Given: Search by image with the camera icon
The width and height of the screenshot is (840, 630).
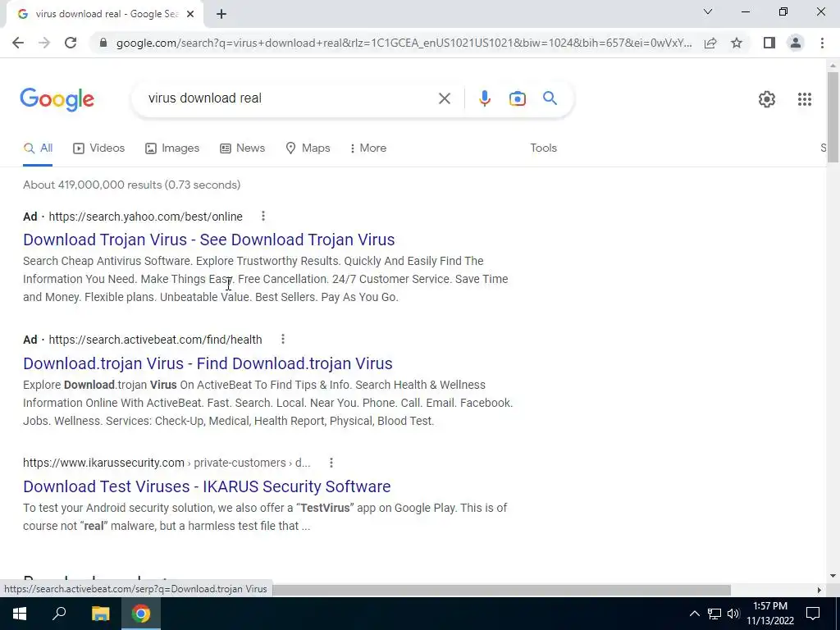Looking at the screenshot, I should (x=517, y=98).
